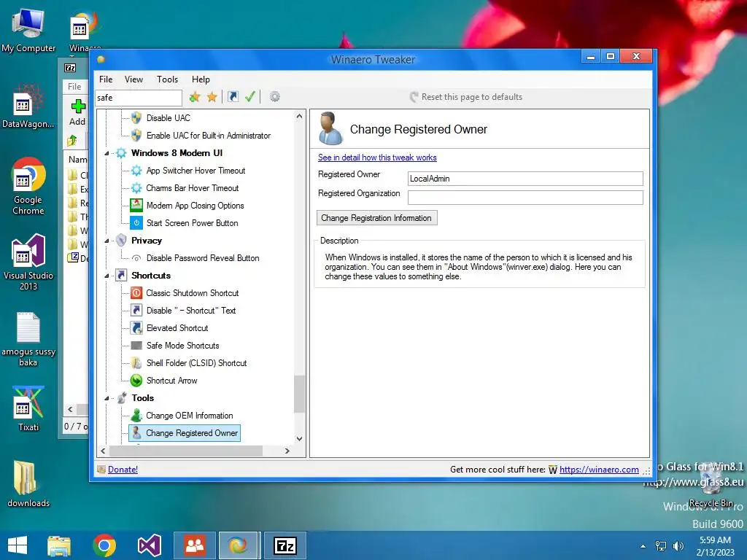Click Reset this page to defaults
747x560 pixels.
(466, 97)
